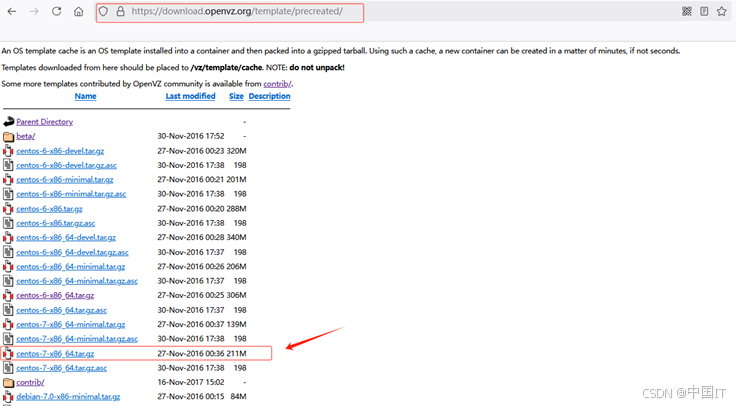Click file icon of centos-7-x86_64.tar.gz.asc
This screenshot has height=406, width=736.
coord(8,368)
